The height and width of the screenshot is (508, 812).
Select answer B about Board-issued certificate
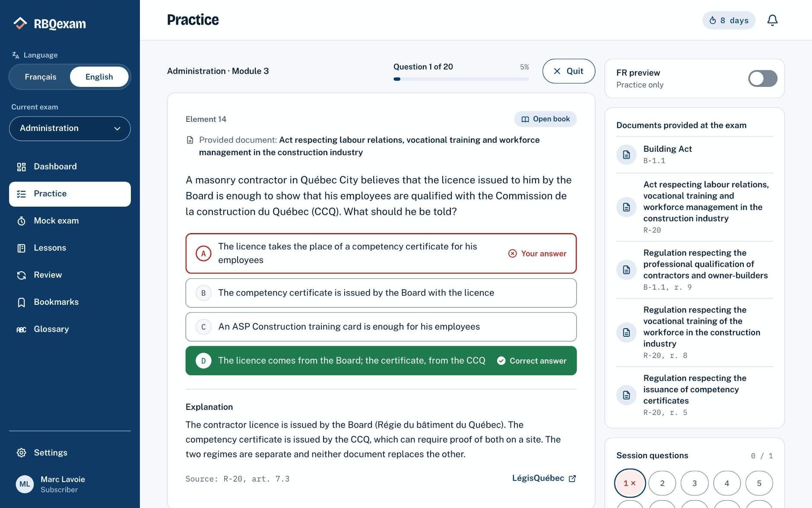click(381, 293)
